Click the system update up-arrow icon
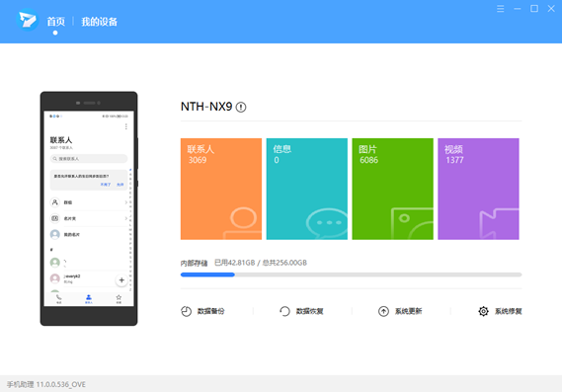The image size is (562, 392). (383, 311)
